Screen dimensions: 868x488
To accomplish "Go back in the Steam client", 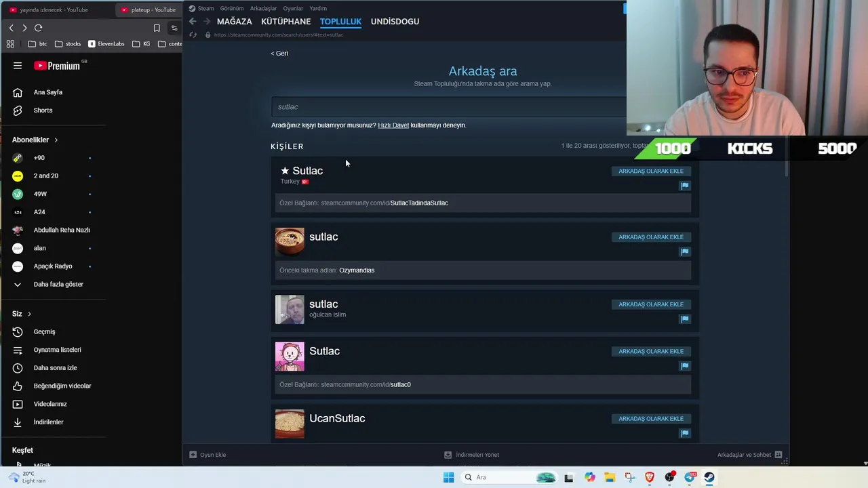I will pyautogui.click(x=193, y=22).
